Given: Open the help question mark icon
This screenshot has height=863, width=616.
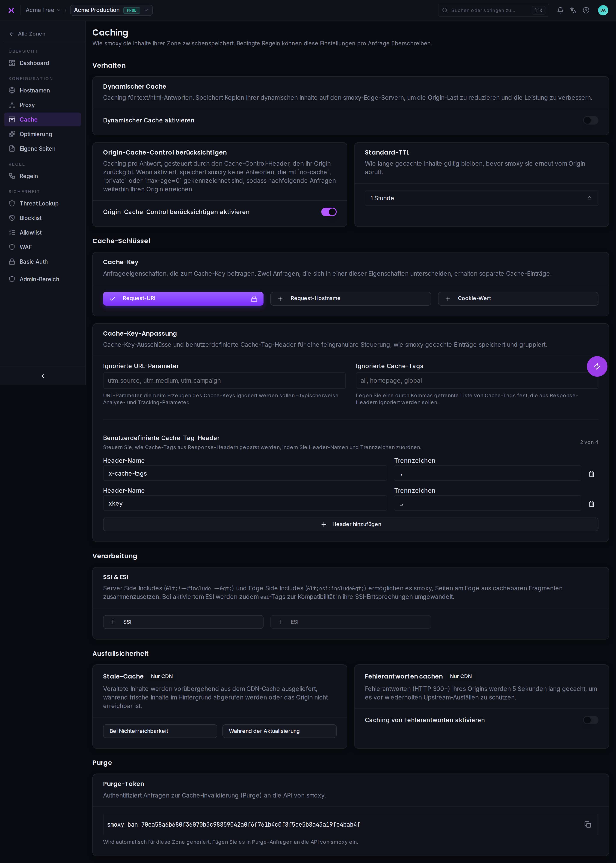Looking at the screenshot, I should coord(586,10).
